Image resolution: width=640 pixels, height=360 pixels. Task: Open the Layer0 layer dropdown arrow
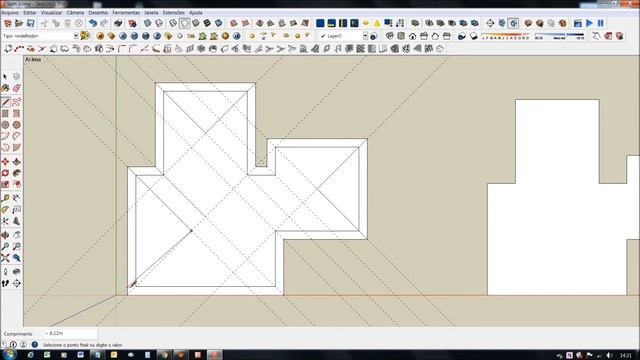365,36
